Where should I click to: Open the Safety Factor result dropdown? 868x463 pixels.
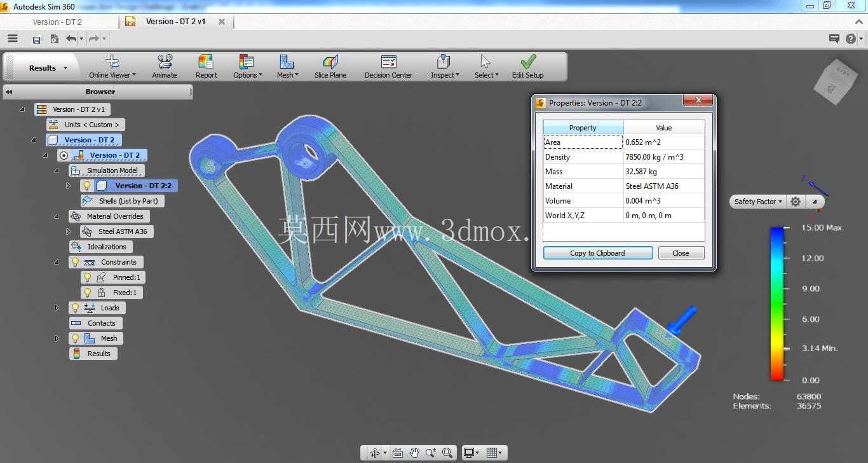[758, 202]
